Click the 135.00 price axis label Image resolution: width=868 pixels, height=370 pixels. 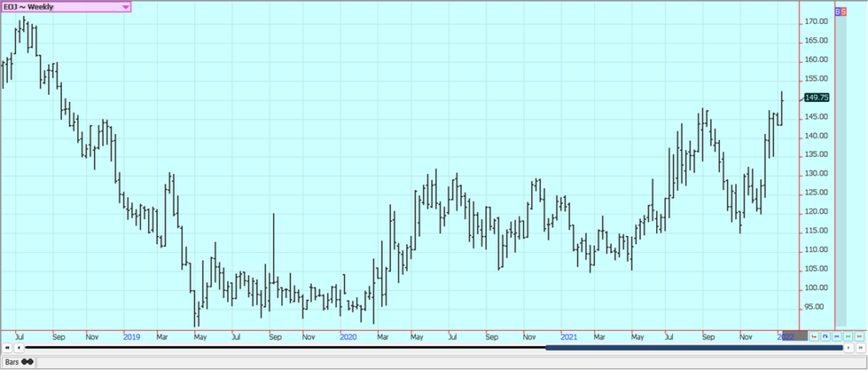[x=816, y=154]
